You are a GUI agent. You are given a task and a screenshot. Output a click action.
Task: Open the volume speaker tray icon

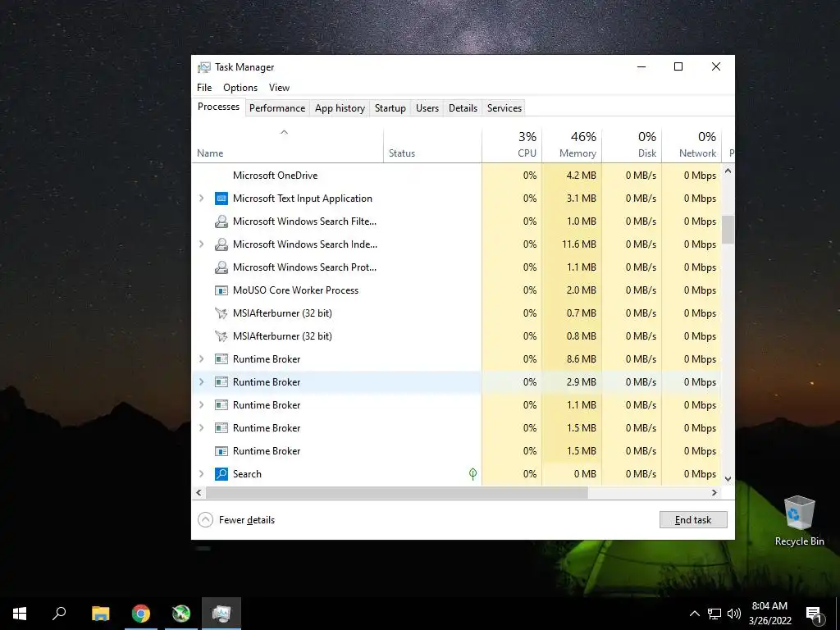pyautogui.click(x=734, y=614)
